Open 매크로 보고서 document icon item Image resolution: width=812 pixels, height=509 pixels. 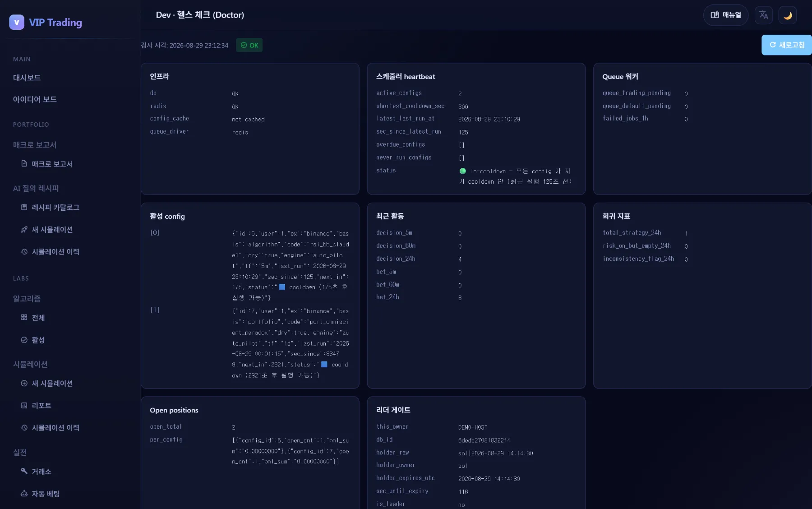click(x=47, y=164)
